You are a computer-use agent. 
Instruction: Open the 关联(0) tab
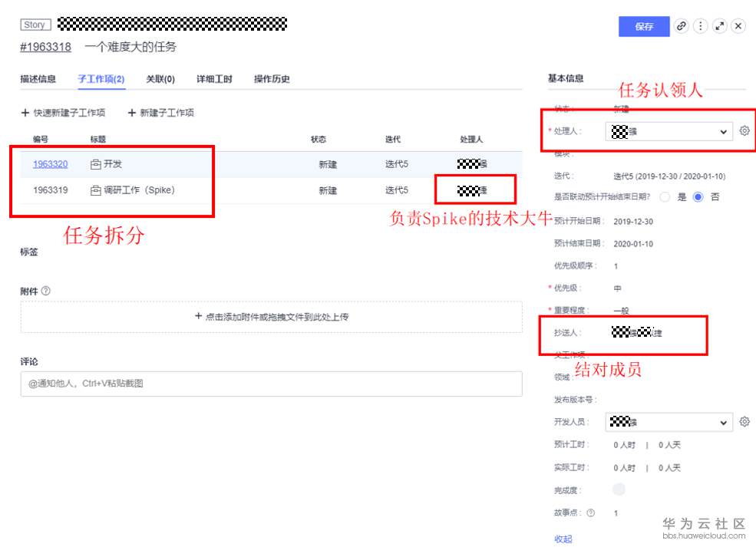pyautogui.click(x=160, y=79)
